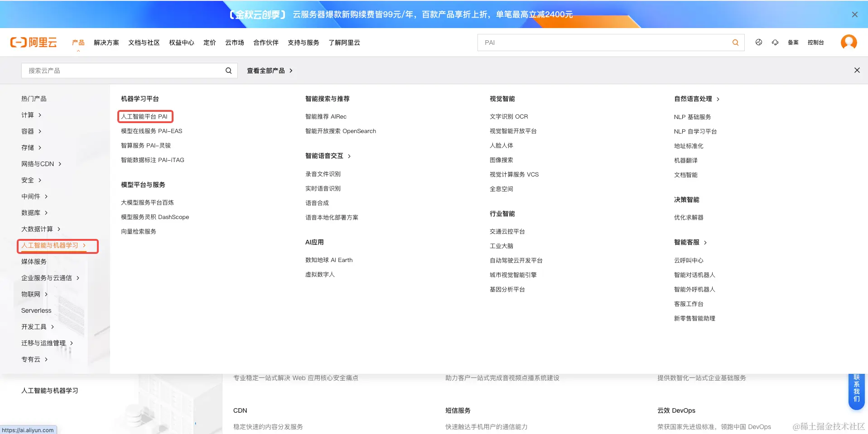Open the user avatar profile icon

[849, 42]
